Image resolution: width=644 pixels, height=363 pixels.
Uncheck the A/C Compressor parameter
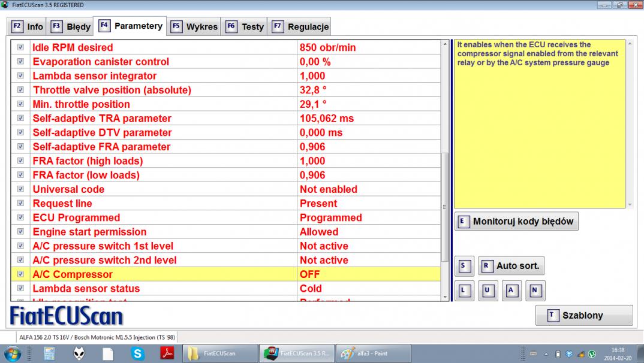(x=21, y=274)
